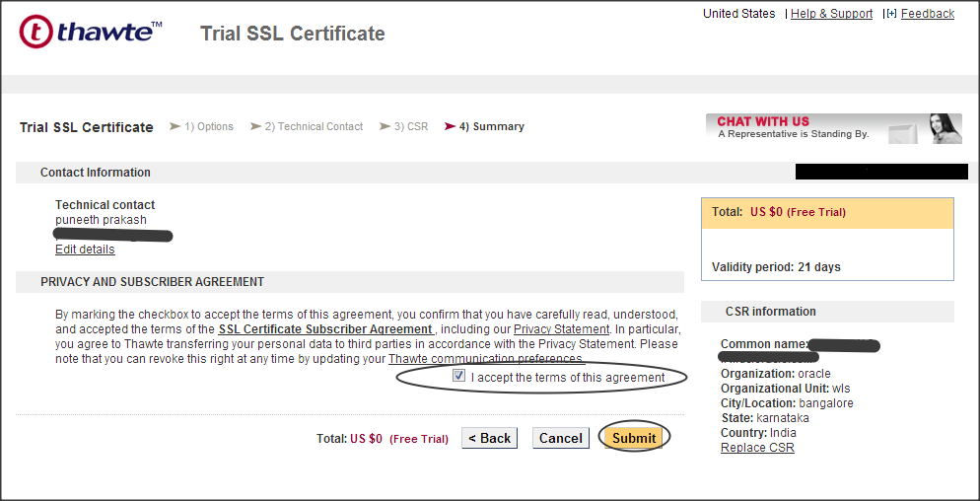The height and width of the screenshot is (501, 980).
Task: Click Validity period: 21 days text
Action: (776, 267)
